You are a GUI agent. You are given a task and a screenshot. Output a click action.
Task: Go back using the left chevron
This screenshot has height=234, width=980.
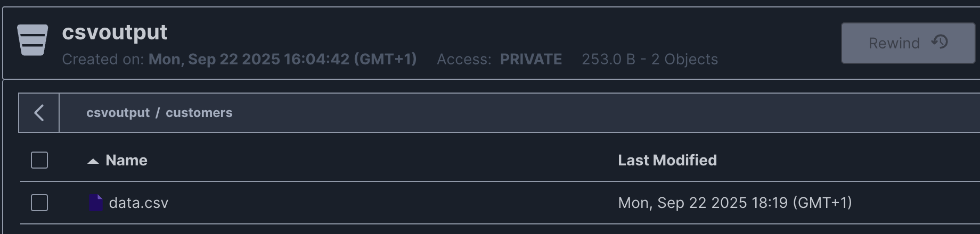click(x=39, y=113)
